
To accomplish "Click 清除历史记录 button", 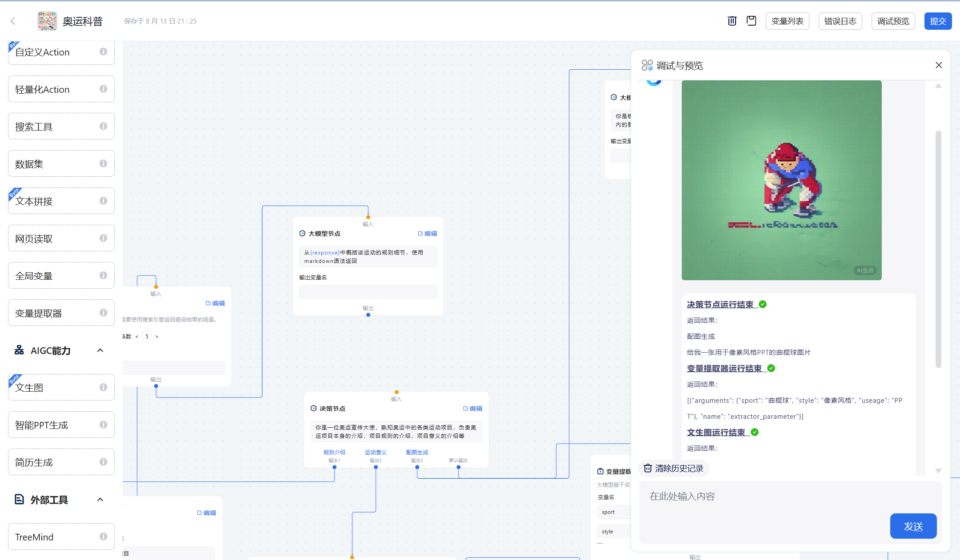I will point(674,468).
